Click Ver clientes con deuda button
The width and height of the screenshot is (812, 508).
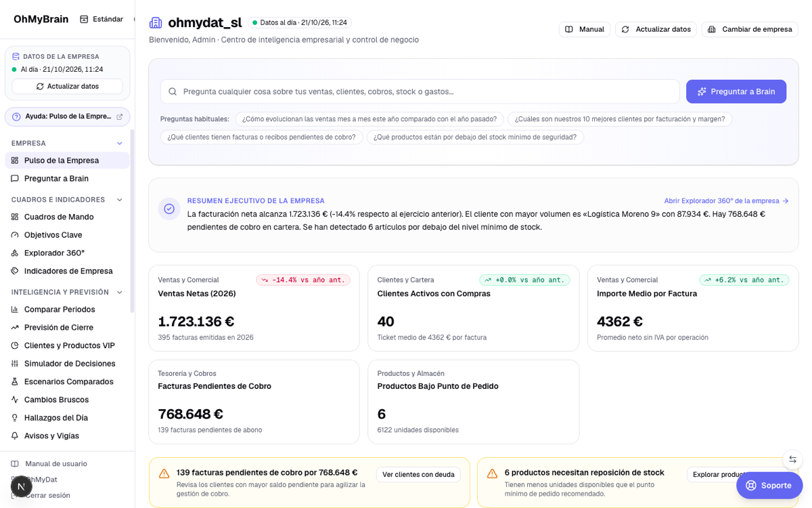click(418, 475)
